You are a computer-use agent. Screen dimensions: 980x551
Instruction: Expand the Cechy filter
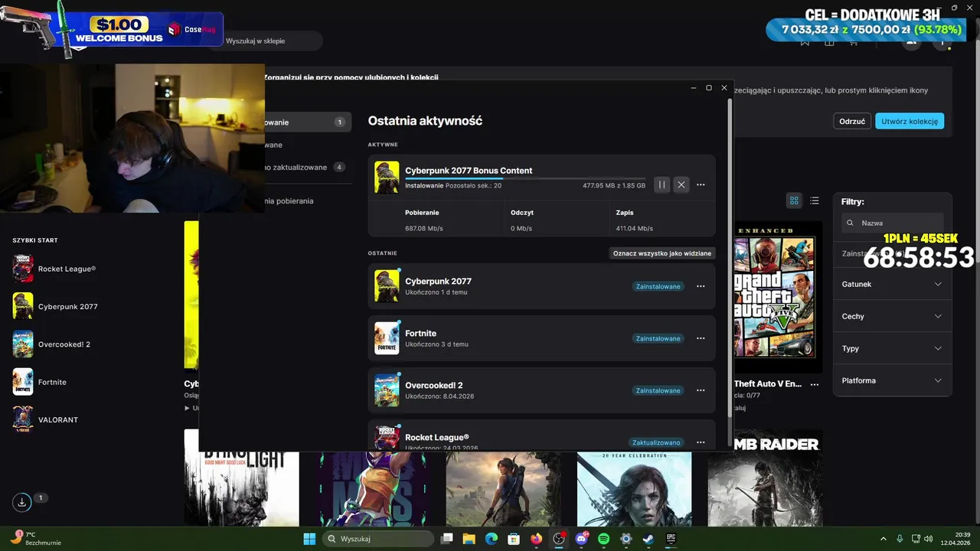pos(893,316)
